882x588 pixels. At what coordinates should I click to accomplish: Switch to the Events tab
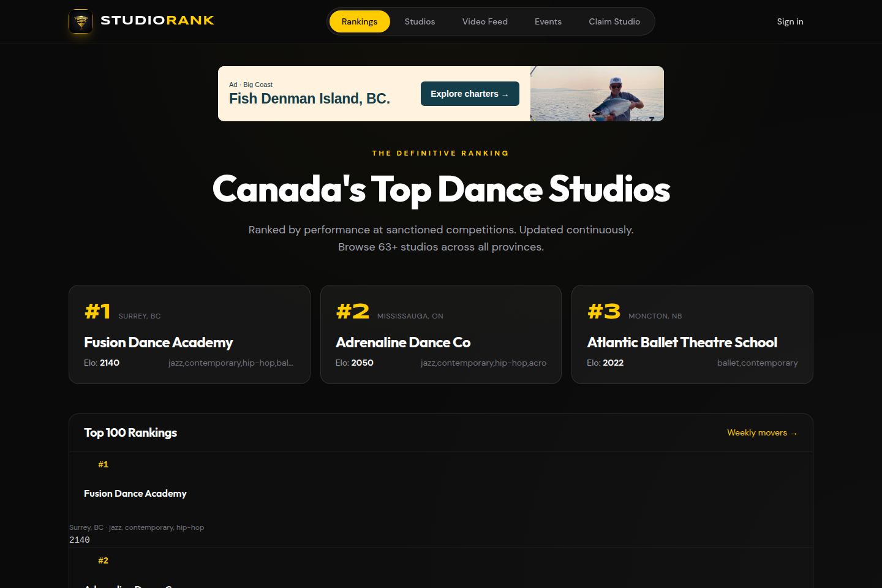coord(548,21)
